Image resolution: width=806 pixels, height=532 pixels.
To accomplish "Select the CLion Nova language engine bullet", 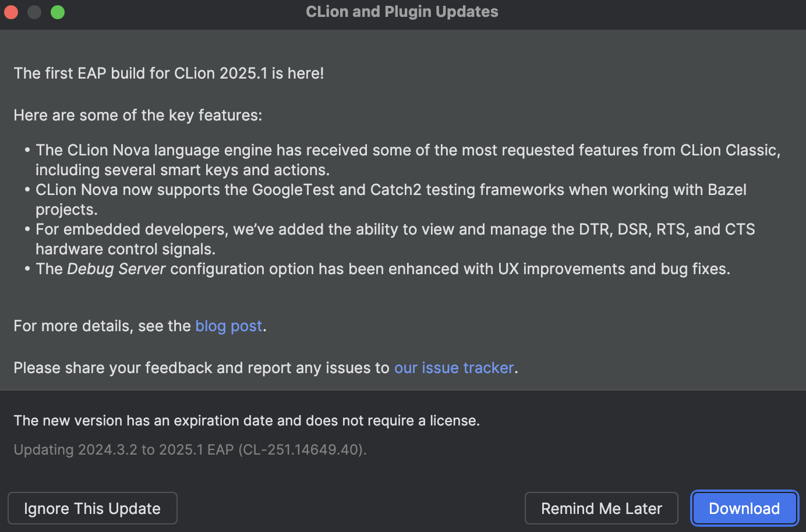I will [408, 159].
